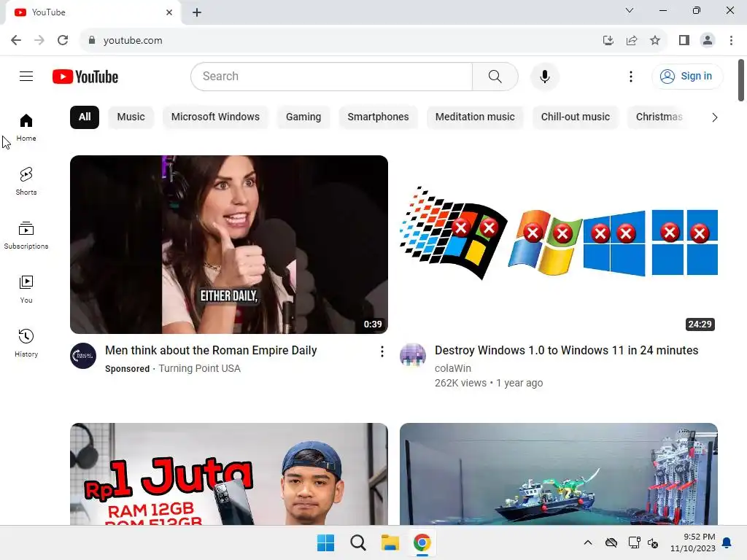Show more filter chips with right arrow
The image size is (747, 560).
[x=714, y=117]
